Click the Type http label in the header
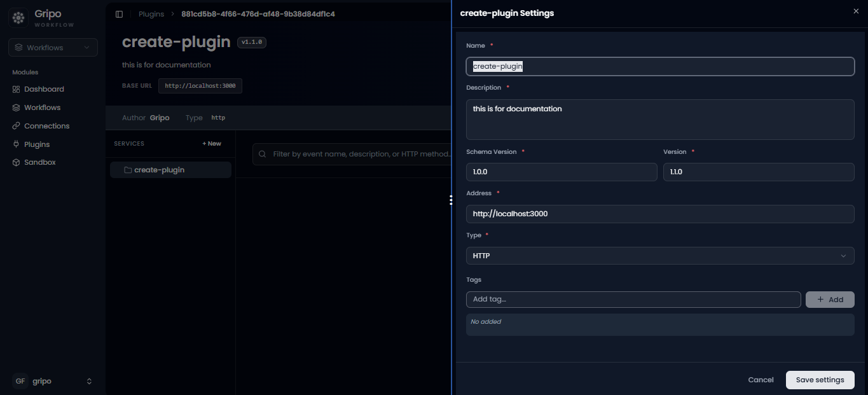This screenshot has width=868, height=395. 205,118
